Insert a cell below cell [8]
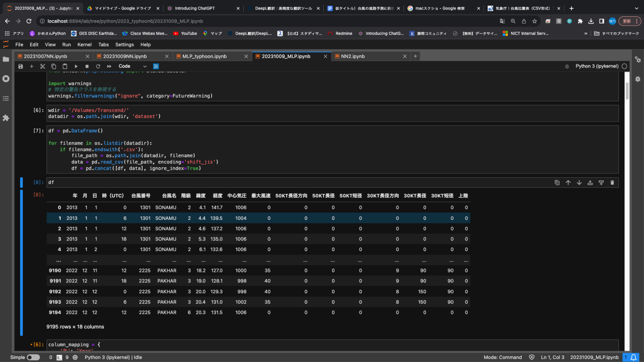Image resolution: width=644 pixels, height=362 pixels. (x=601, y=182)
